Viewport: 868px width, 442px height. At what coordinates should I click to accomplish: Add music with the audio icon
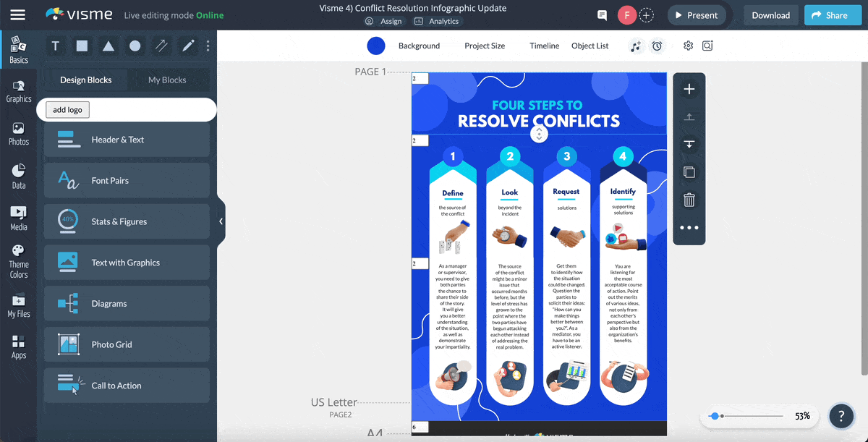coord(636,45)
